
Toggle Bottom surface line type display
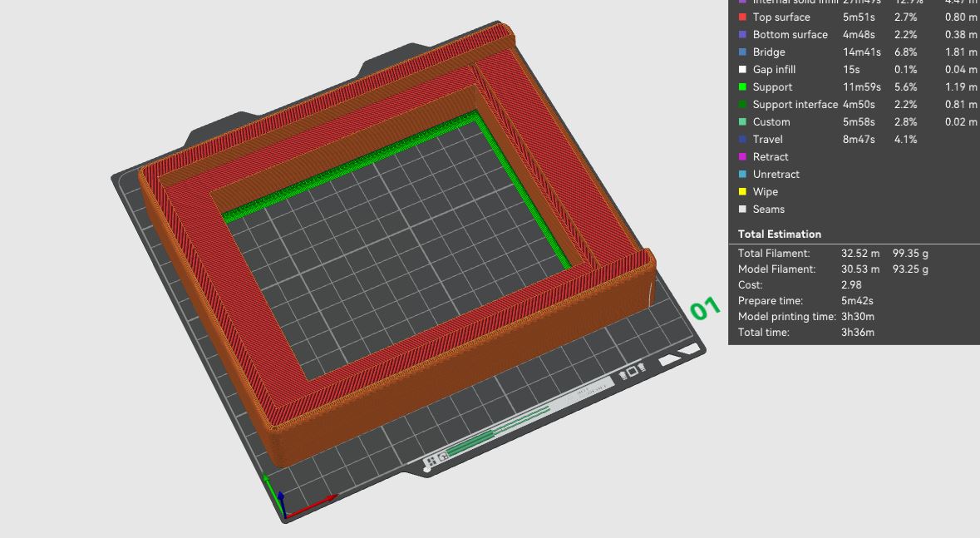[x=790, y=35]
